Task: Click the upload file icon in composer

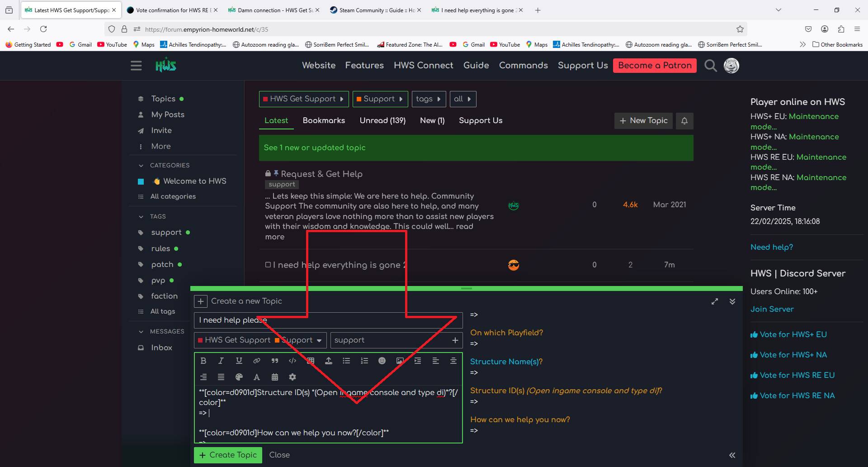Action: pyautogui.click(x=329, y=361)
